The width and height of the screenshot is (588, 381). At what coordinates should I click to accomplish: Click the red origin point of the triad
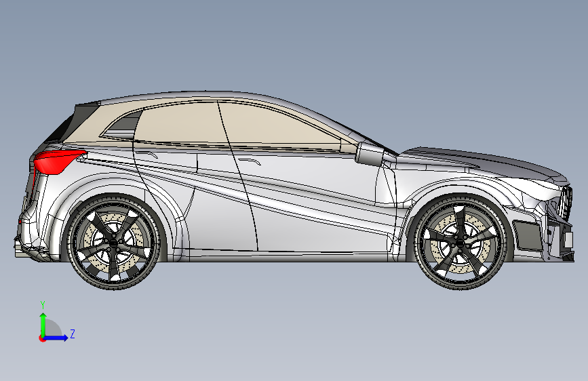(42, 338)
